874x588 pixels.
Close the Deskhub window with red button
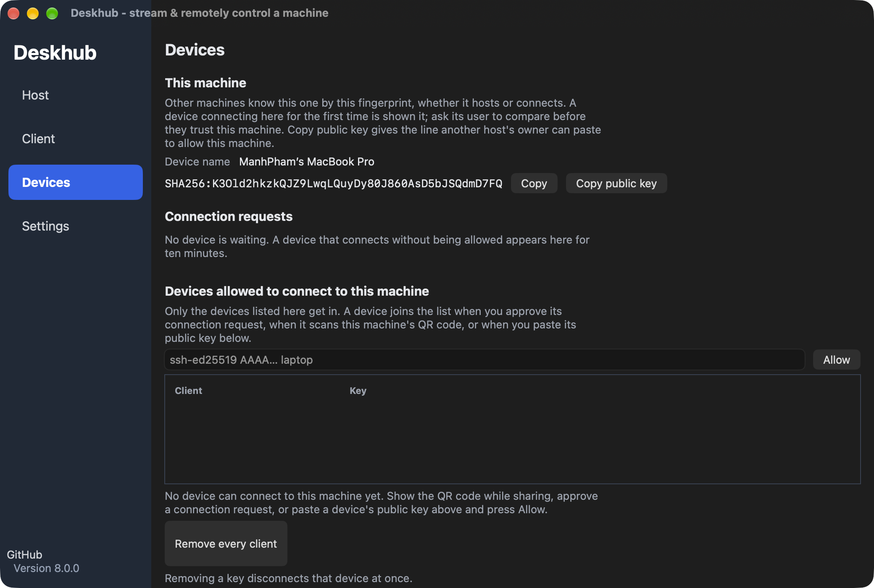pos(13,13)
